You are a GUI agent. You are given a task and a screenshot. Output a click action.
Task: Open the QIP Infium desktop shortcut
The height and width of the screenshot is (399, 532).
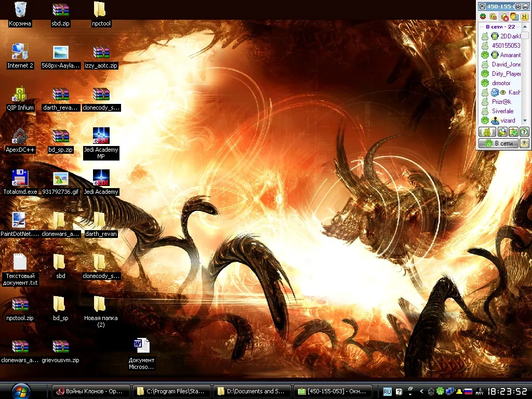click(x=20, y=99)
